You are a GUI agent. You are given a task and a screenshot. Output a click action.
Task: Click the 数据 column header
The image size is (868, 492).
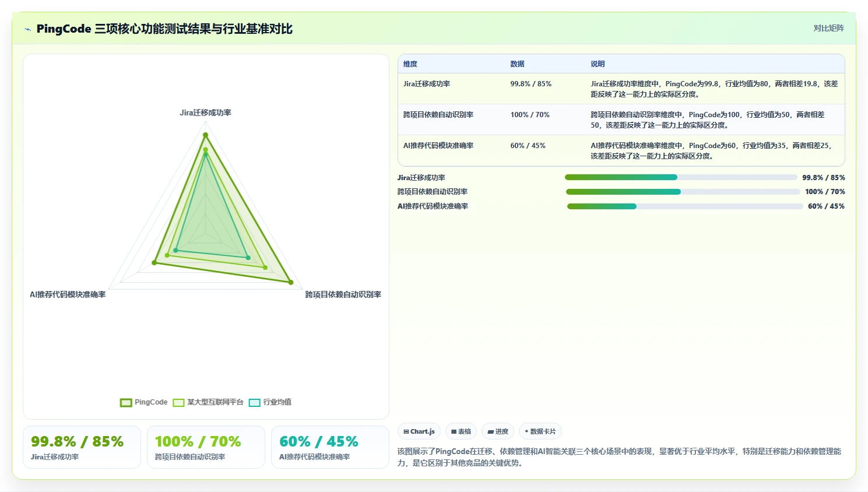tap(517, 64)
